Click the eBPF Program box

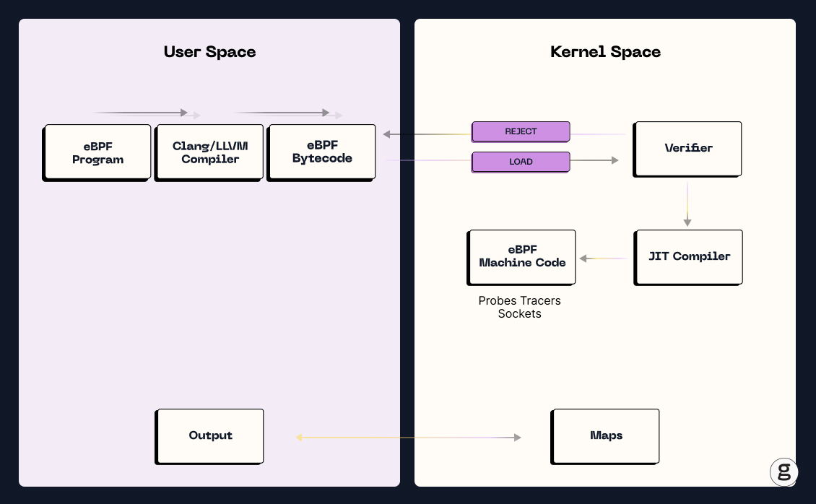(x=97, y=152)
